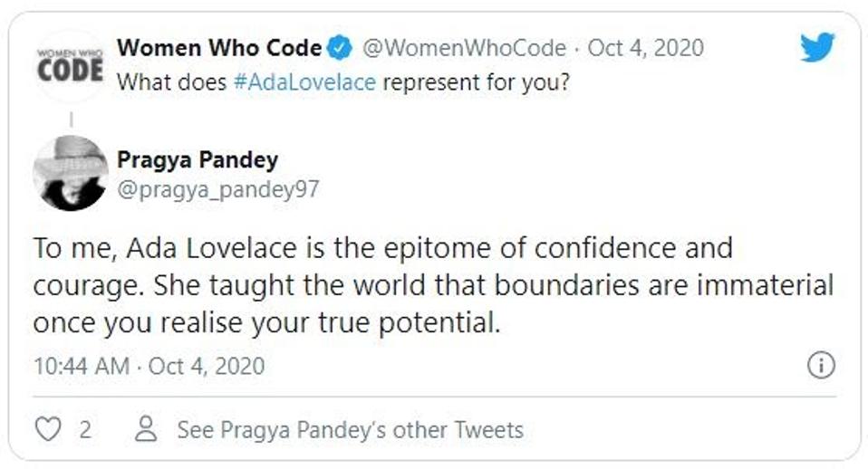Click the reply text about confidence and courage

click(381, 247)
